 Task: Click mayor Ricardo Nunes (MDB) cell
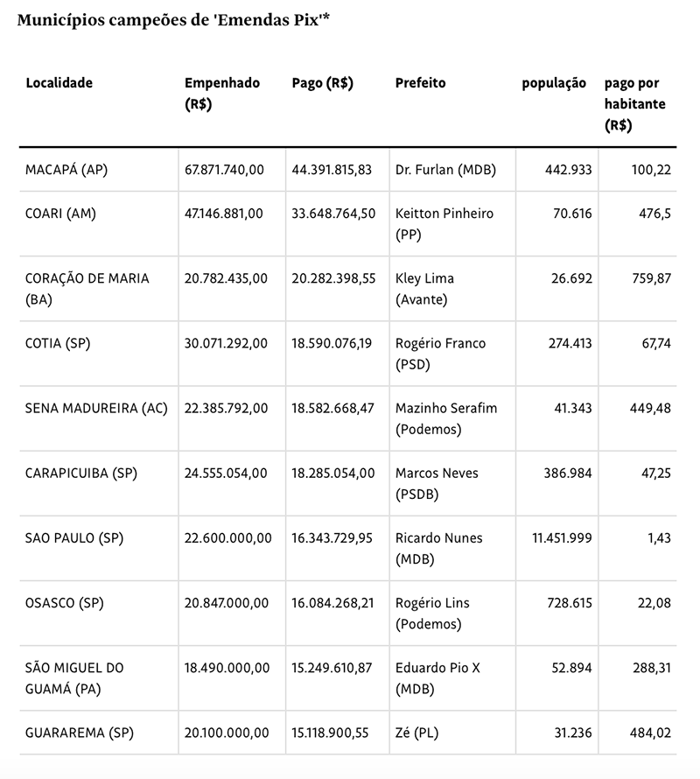(438, 549)
